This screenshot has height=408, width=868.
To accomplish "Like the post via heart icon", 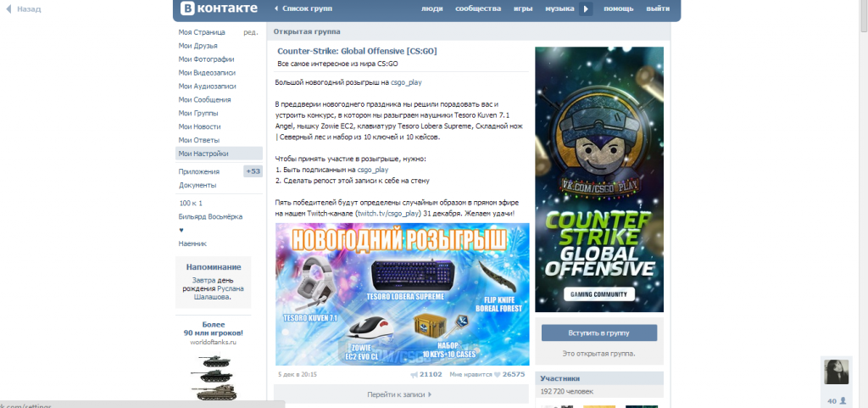I will click(497, 374).
